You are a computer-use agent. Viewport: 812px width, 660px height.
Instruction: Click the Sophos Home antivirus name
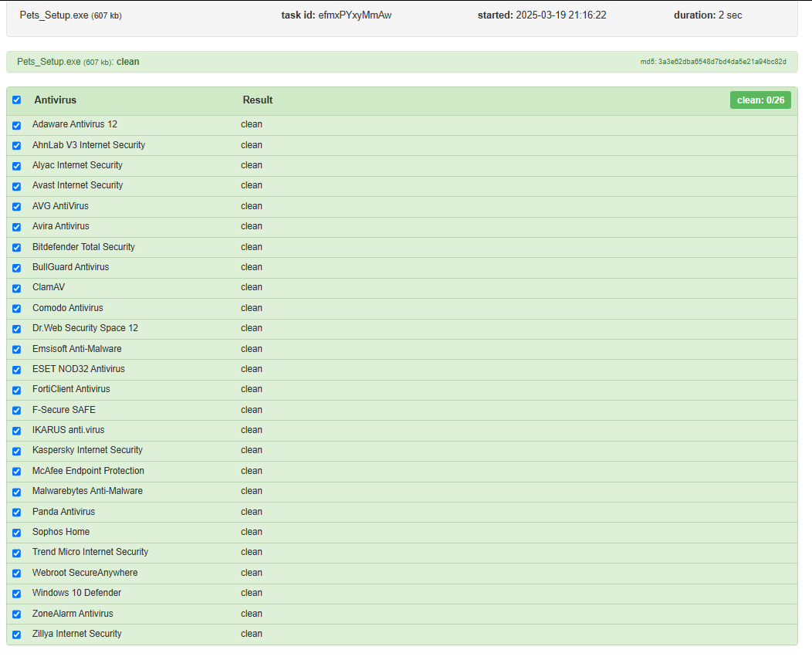tap(61, 532)
